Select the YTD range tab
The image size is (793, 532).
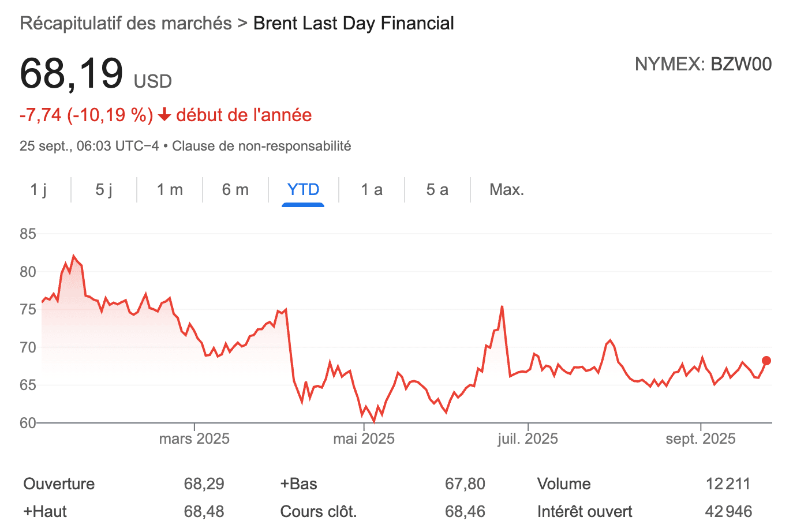pyautogui.click(x=303, y=190)
